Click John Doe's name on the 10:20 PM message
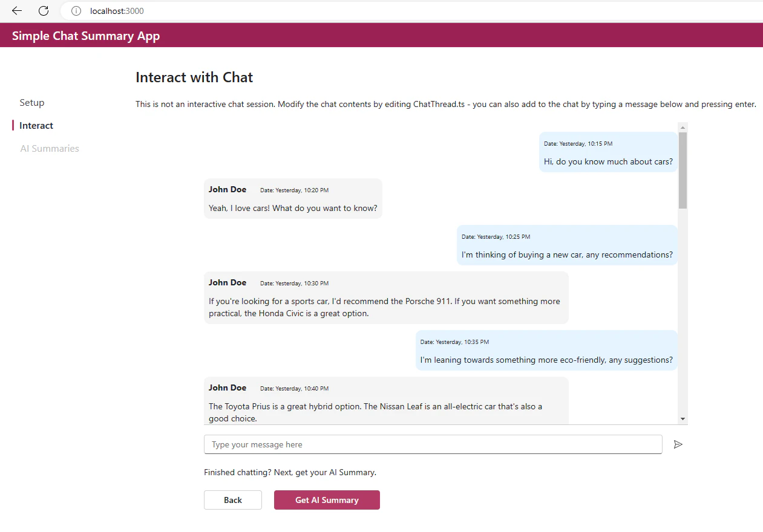The image size is (763, 532). 228,189
